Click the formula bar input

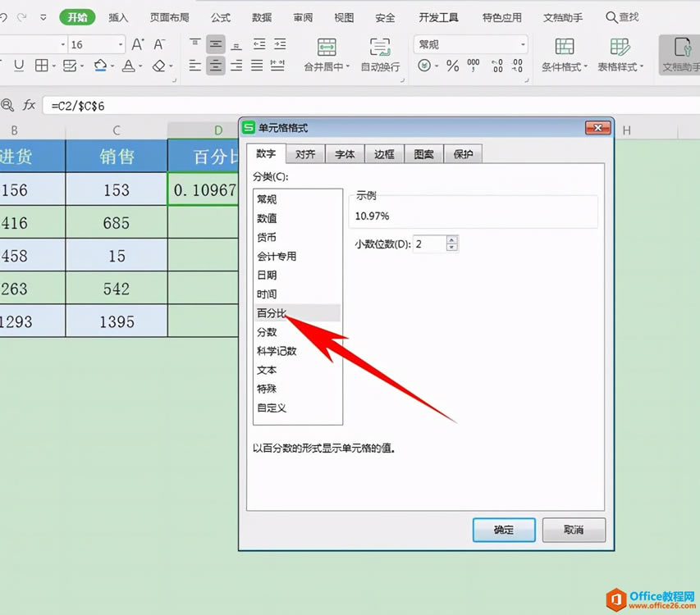[x=371, y=106]
